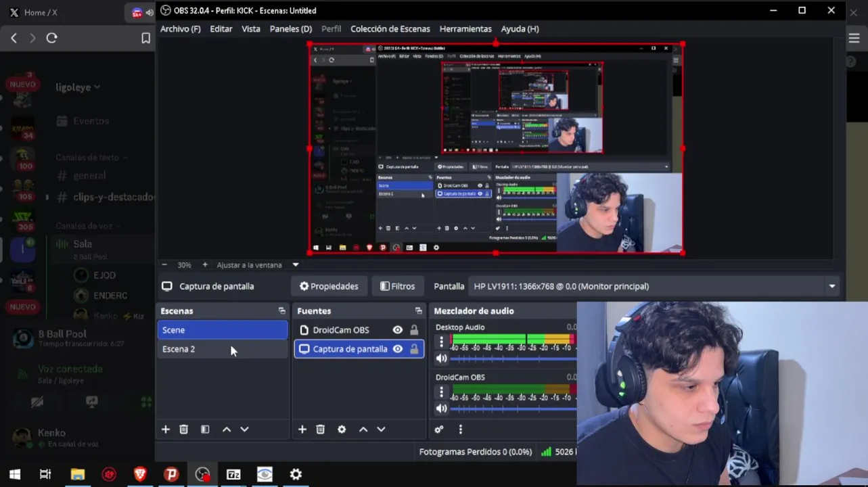Open Paneles menu

click(x=291, y=29)
